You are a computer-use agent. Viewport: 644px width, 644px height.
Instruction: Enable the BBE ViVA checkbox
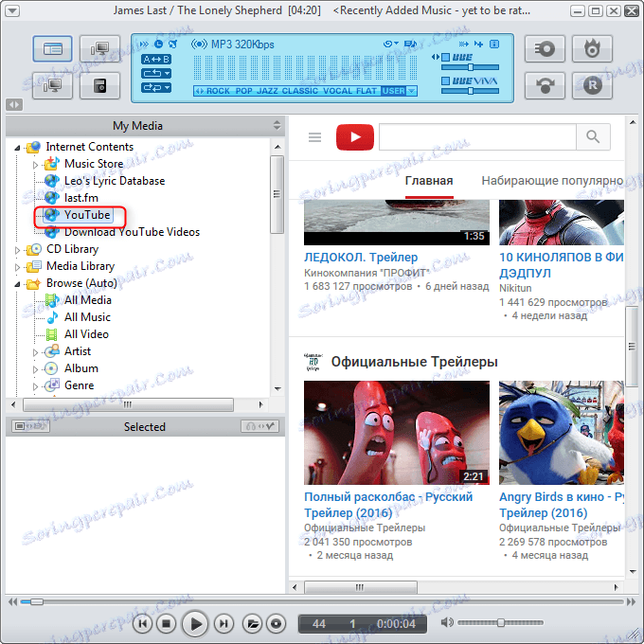click(x=446, y=80)
